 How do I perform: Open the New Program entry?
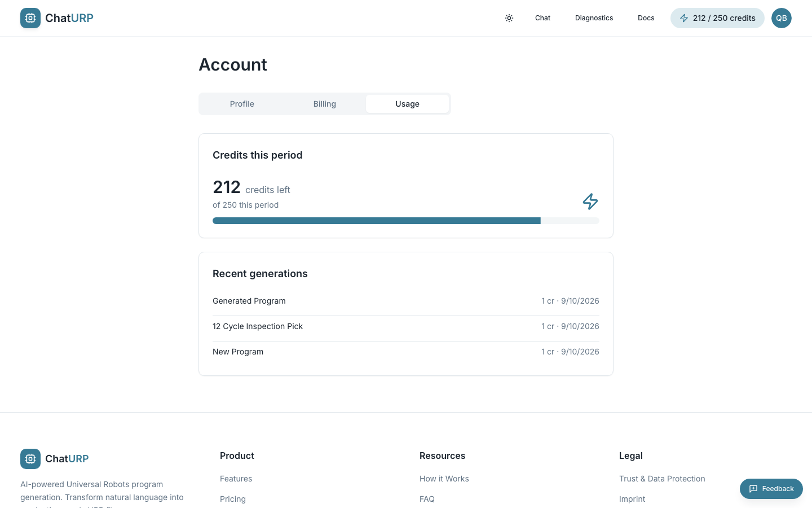pyautogui.click(x=406, y=352)
